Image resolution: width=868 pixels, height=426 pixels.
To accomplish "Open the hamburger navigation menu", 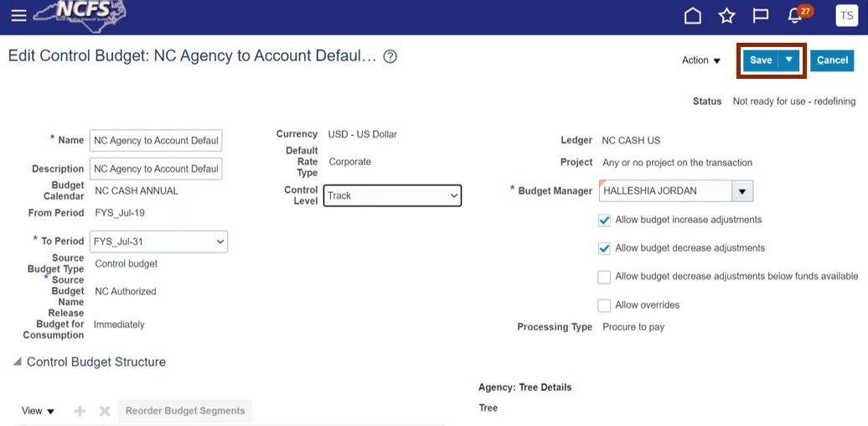I will [18, 15].
